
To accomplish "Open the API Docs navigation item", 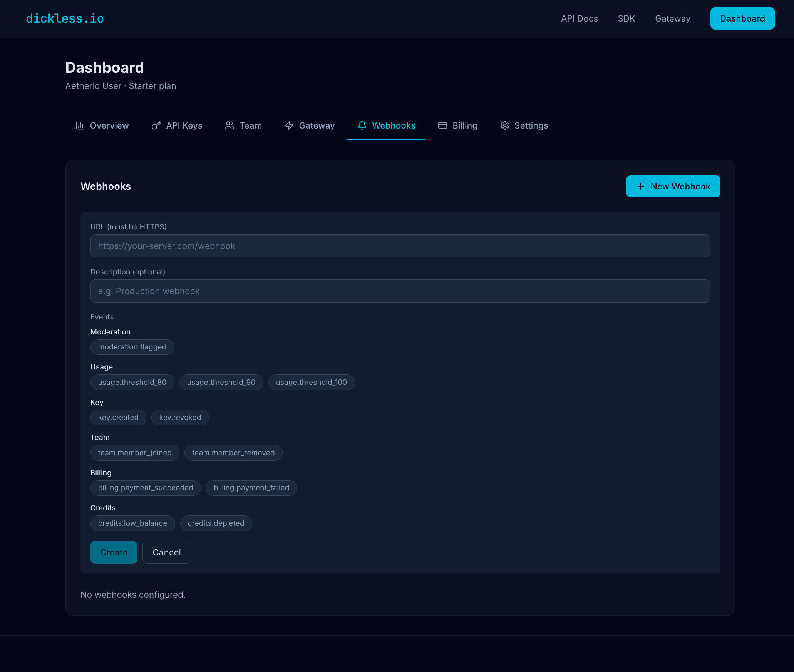I will pos(579,18).
